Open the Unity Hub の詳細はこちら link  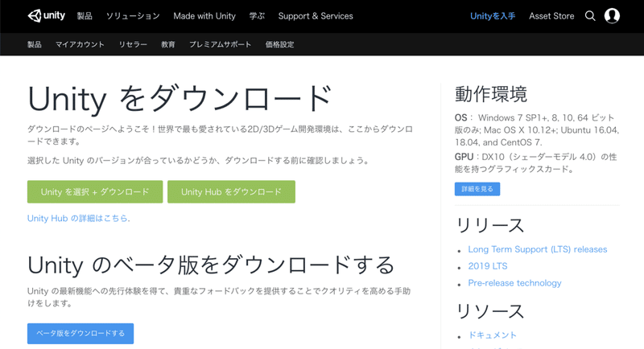pyautogui.click(x=78, y=218)
